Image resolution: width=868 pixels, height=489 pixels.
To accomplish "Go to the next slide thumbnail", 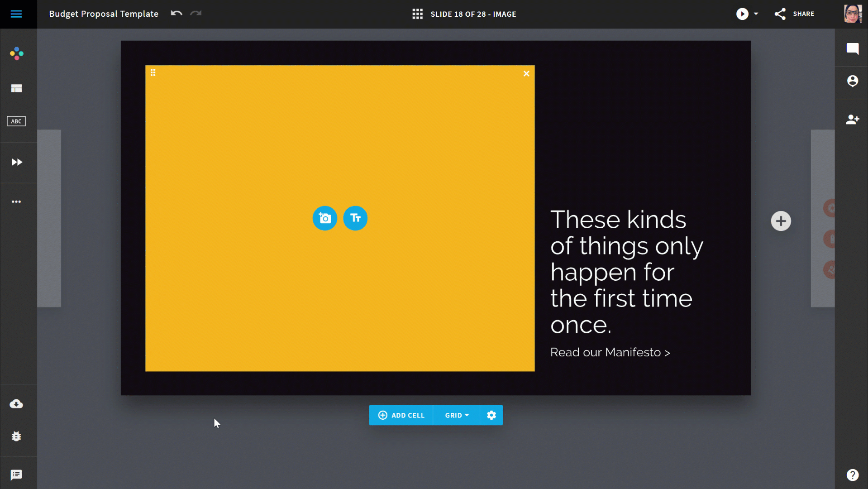I will tap(823, 218).
